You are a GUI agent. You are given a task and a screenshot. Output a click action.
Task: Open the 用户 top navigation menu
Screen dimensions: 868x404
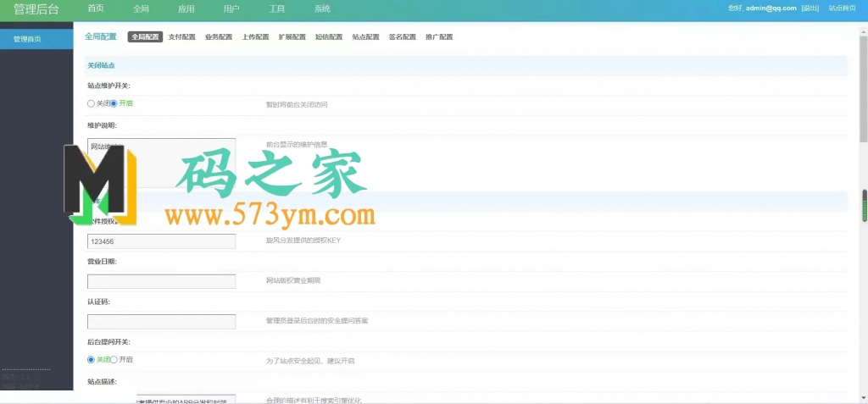[x=231, y=8]
